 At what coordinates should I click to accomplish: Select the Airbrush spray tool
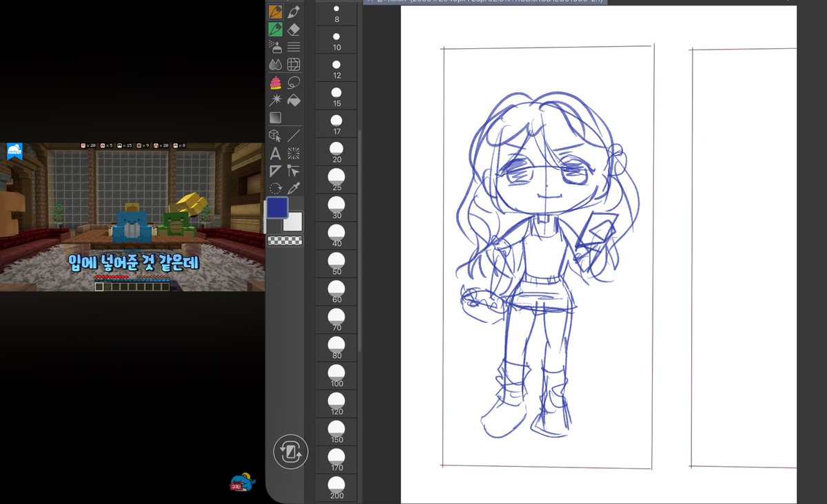point(276,47)
